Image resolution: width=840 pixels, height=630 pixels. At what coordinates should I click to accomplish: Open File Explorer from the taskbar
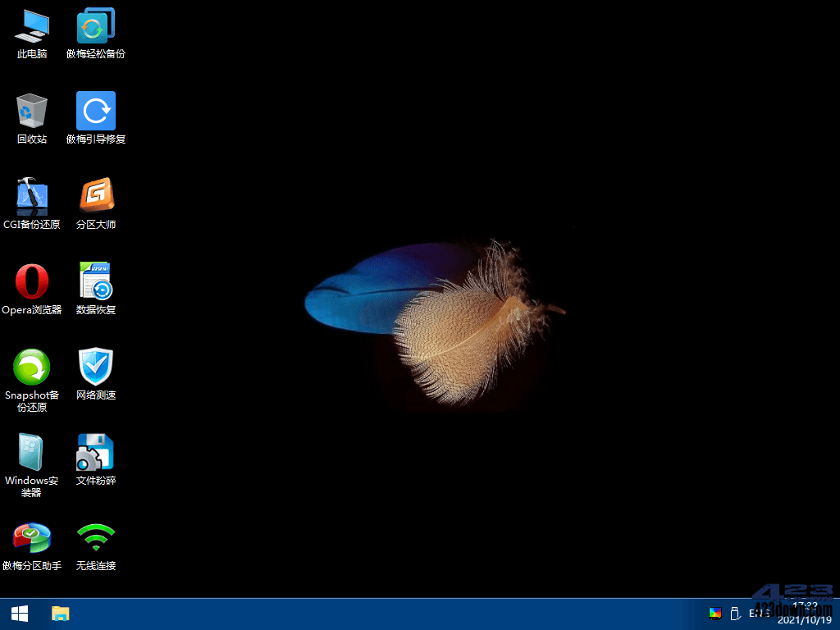[61, 614]
